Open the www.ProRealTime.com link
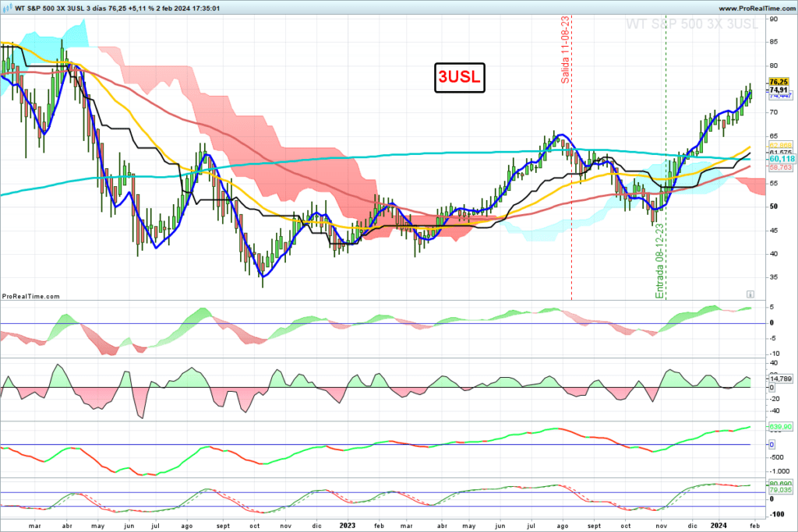 pos(757,9)
